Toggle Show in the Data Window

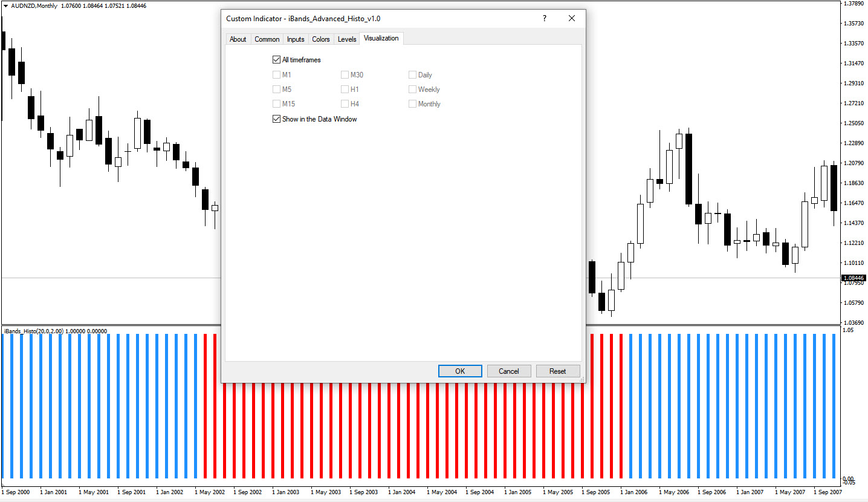click(277, 119)
